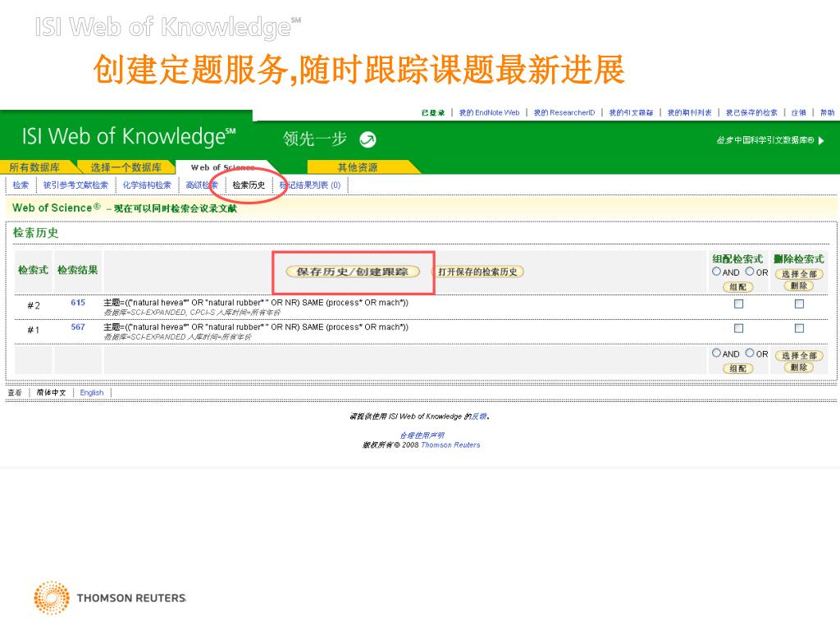The width and height of the screenshot is (840, 630).
Task: Switch language to 简体中文
Action: tap(51, 393)
